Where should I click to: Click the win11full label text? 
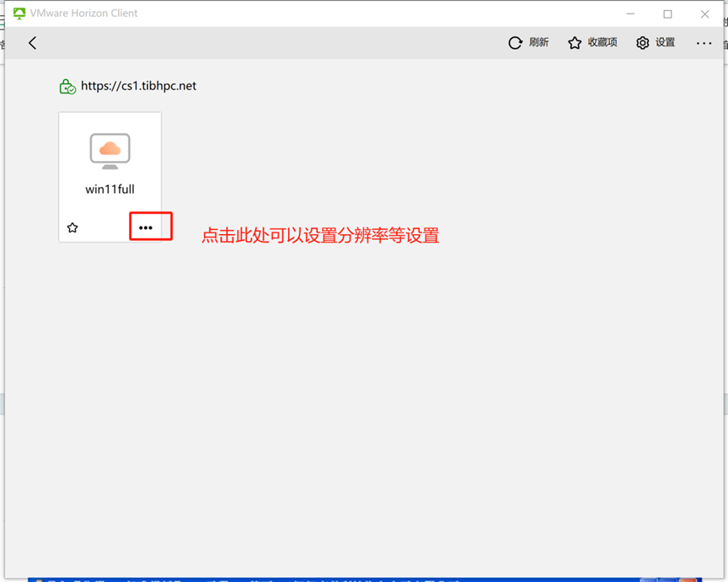click(110, 189)
